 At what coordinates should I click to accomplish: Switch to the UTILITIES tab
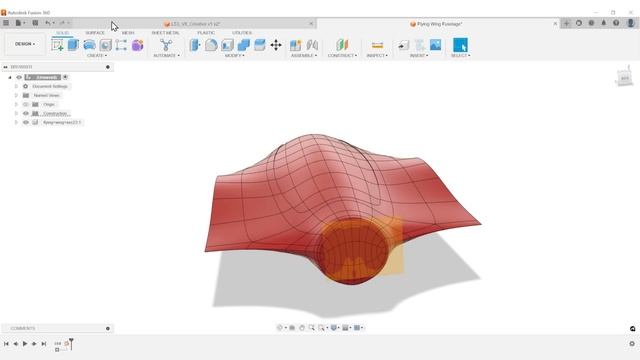(242, 33)
